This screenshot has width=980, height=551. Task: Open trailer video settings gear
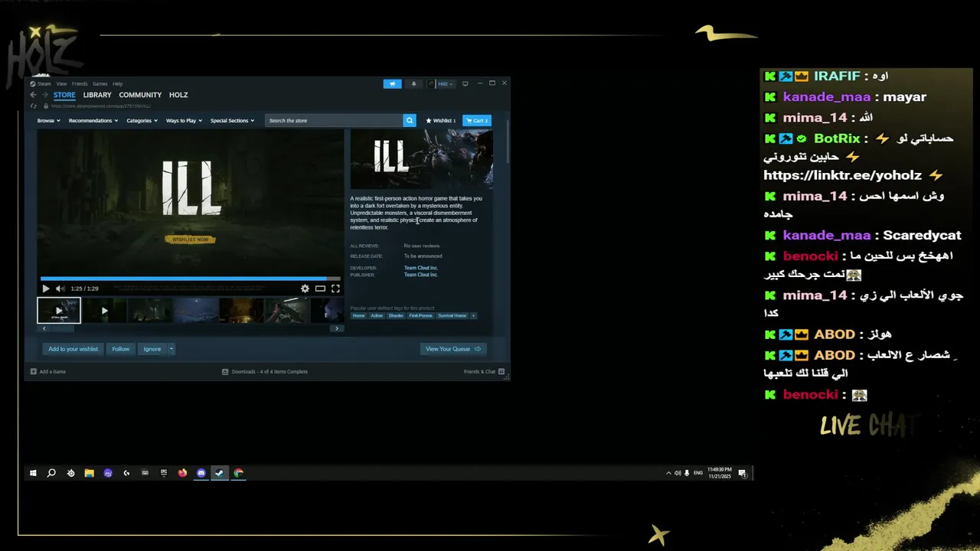click(305, 289)
